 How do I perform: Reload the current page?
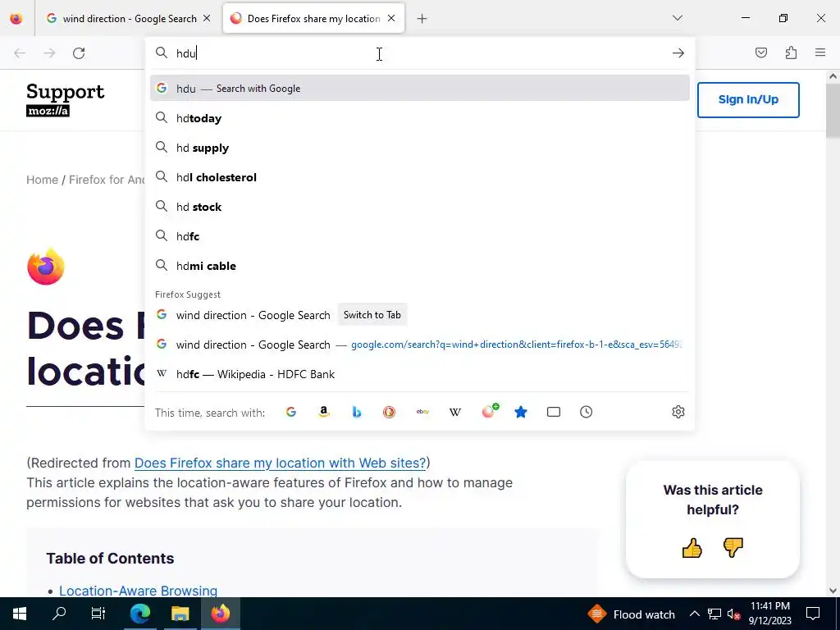(79, 53)
